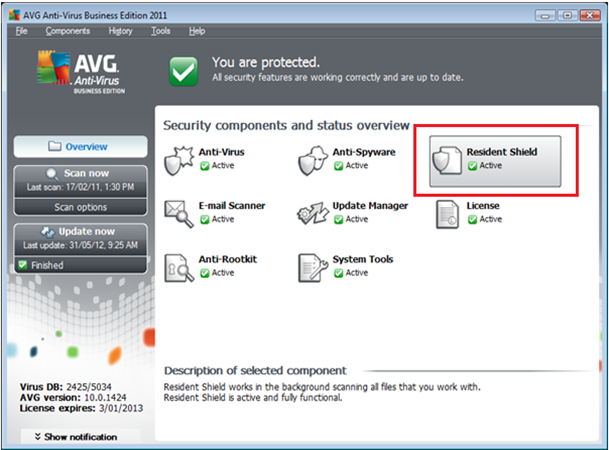Screen dimensions: 609x450
Task: Click Anti-Spyware Active status check icon
Action: [338, 166]
